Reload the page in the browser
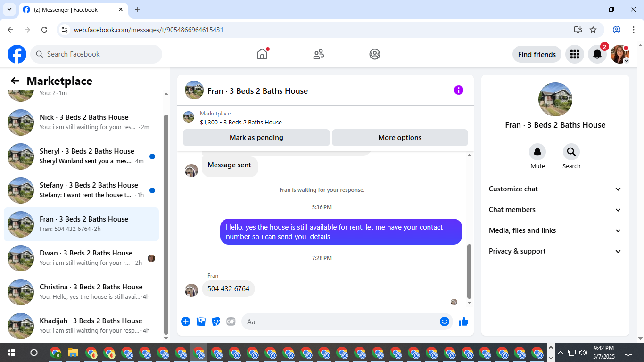Viewport: 644px width, 362px height. (44, 30)
